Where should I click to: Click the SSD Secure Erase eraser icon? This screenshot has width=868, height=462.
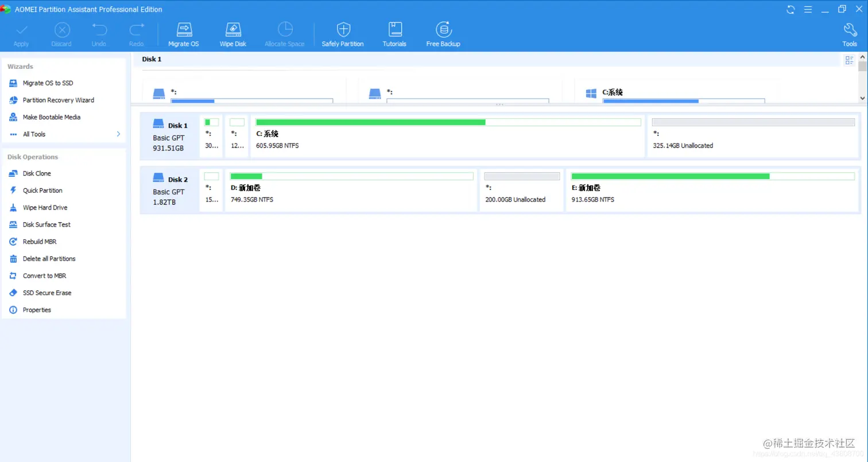[x=13, y=293]
